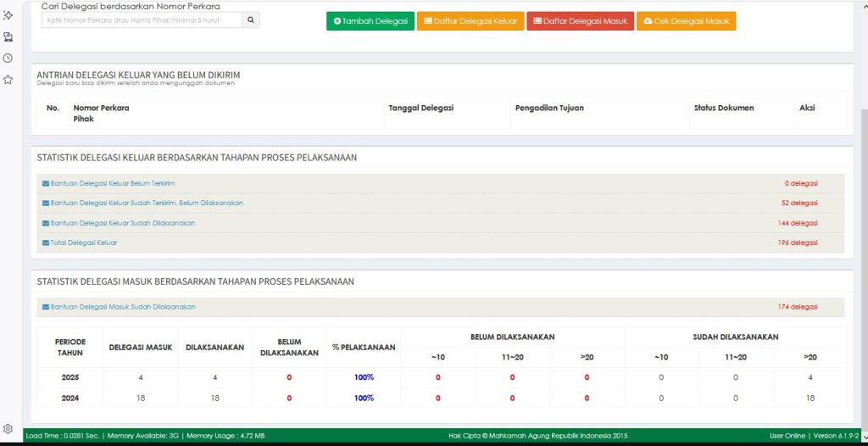Click the device icon below the sparkle
The image size is (868, 446).
8,37
